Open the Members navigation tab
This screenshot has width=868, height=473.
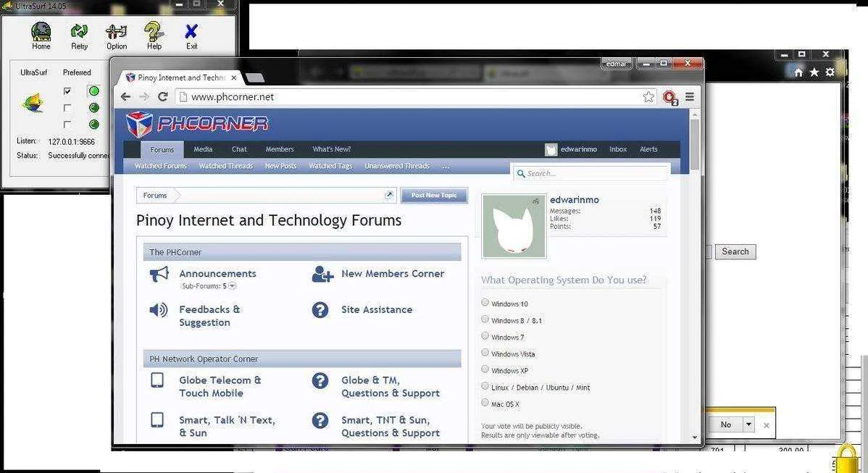point(280,149)
